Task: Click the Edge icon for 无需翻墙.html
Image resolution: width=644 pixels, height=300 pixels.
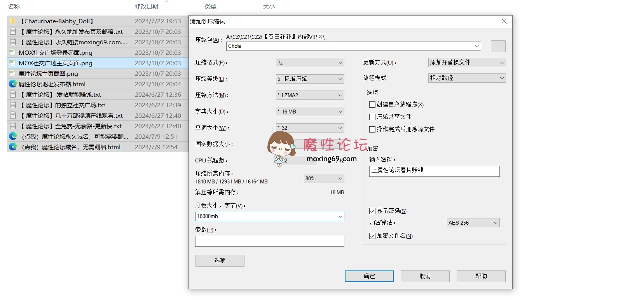Action: 13,147
